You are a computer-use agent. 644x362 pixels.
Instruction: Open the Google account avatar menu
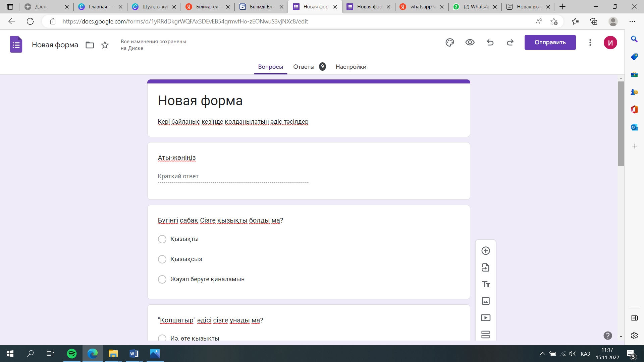[610, 43]
